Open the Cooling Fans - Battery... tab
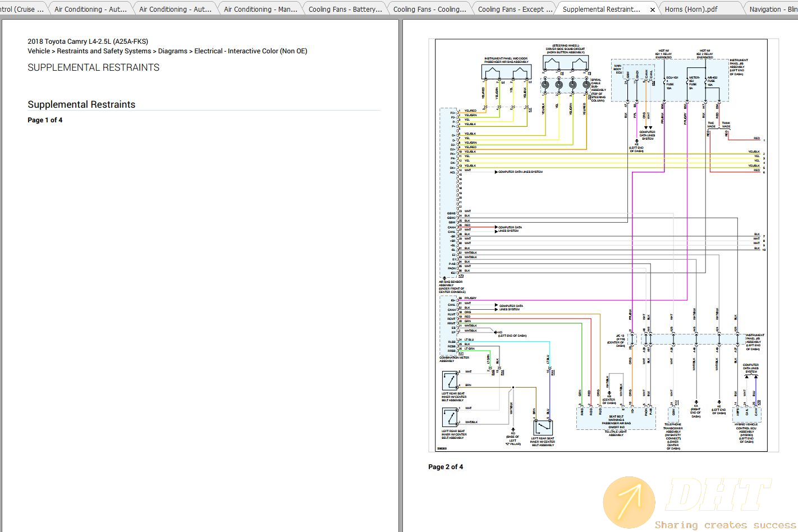Image resolution: width=798 pixels, height=532 pixels. coord(345,9)
